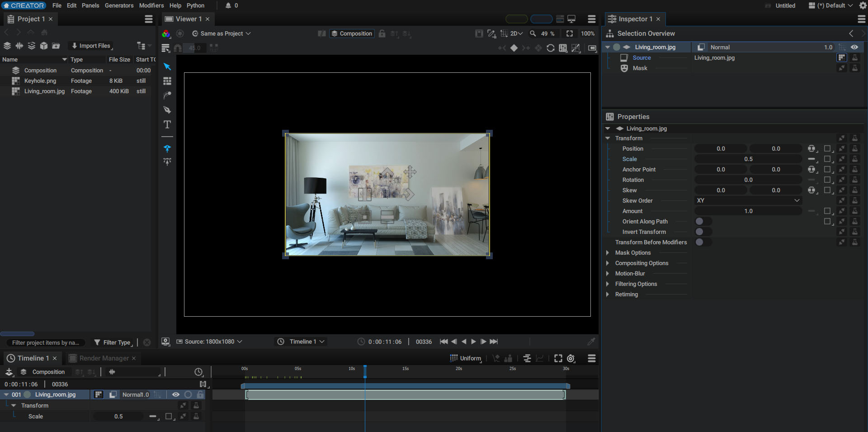
Task: Click the Source layer icon in Inspector
Action: (624, 58)
